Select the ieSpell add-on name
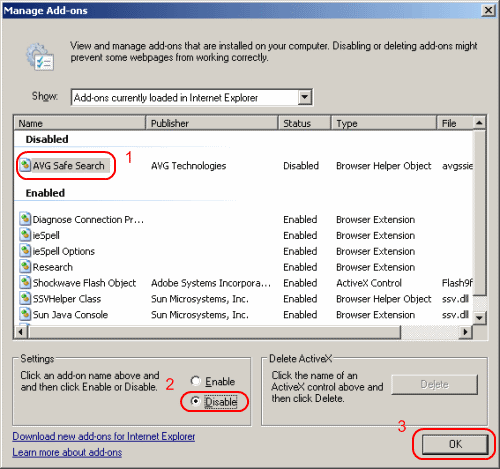 (x=46, y=235)
